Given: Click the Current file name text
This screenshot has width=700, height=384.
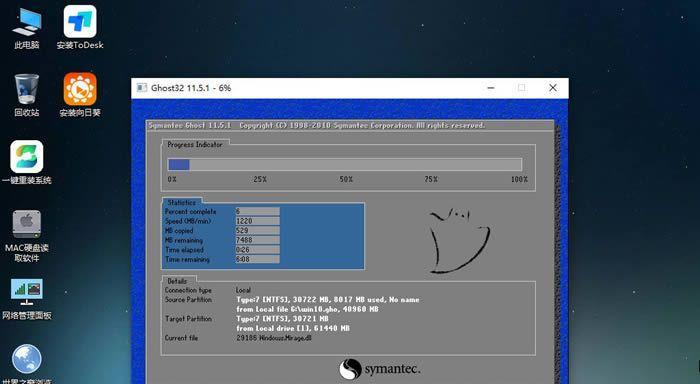Looking at the screenshot, I should tap(274, 338).
